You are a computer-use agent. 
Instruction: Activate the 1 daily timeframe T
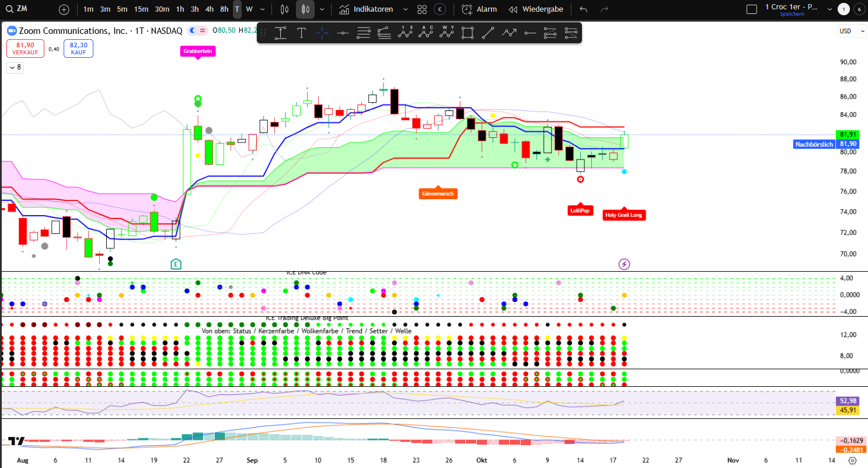pyautogui.click(x=237, y=9)
